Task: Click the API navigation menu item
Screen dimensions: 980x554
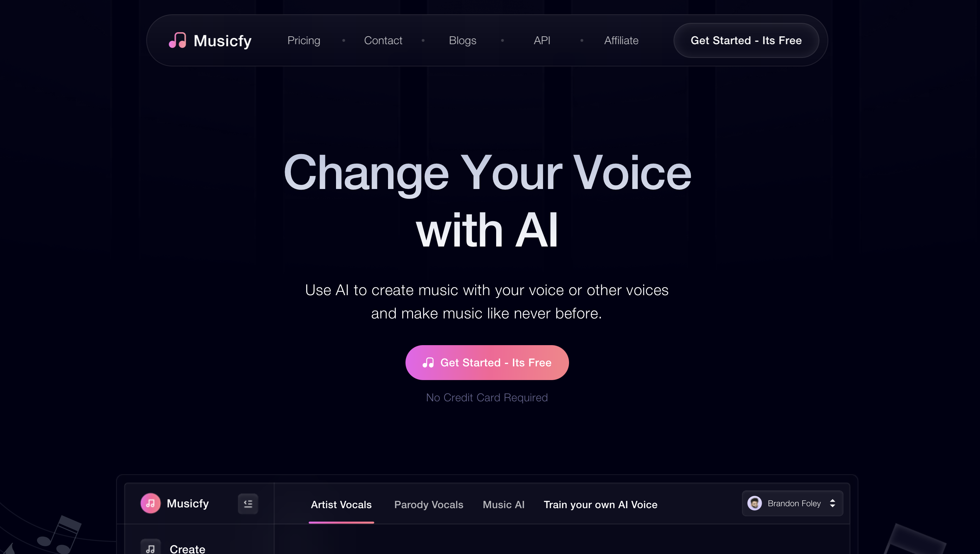Action: (x=542, y=40)
